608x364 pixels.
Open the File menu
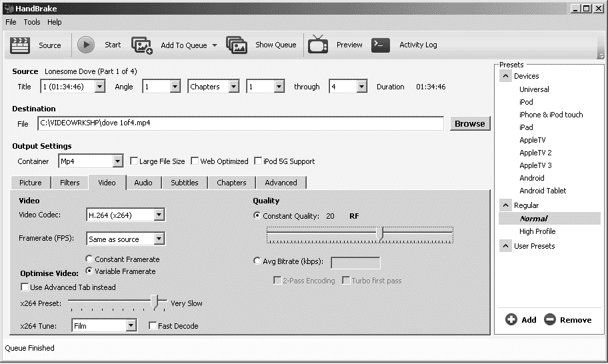click(x=11, y=22)
